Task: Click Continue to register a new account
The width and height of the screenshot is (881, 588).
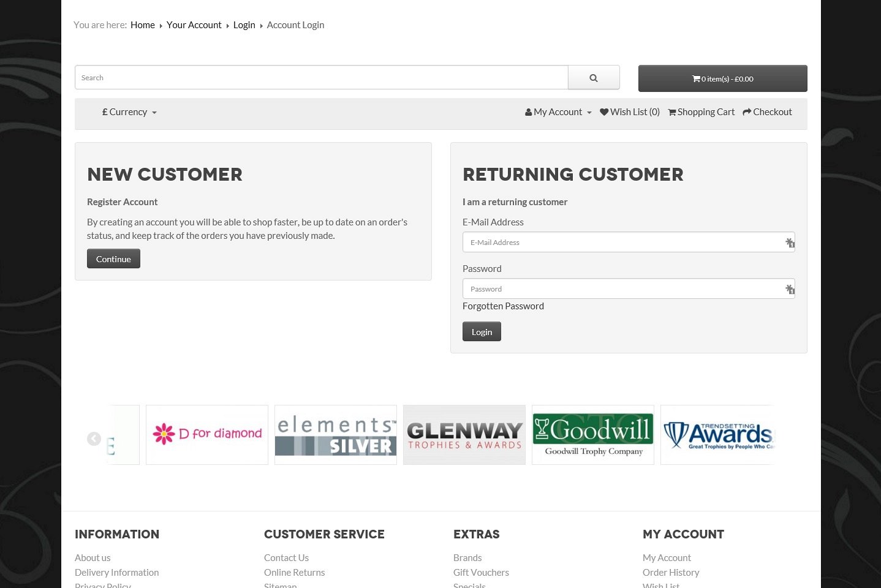Action: [113, 258]
